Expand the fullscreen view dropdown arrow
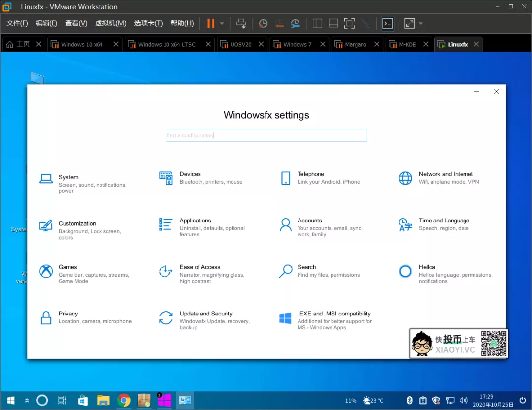 421,23
